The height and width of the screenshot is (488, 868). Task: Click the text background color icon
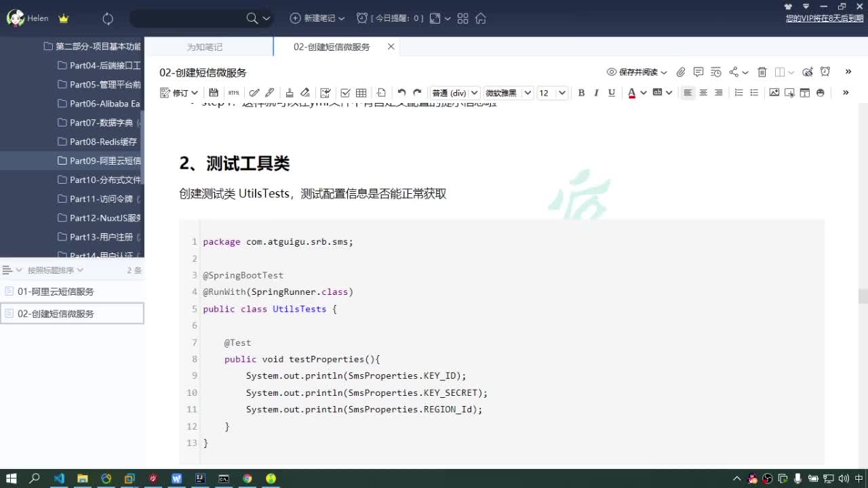click(657, 93)
